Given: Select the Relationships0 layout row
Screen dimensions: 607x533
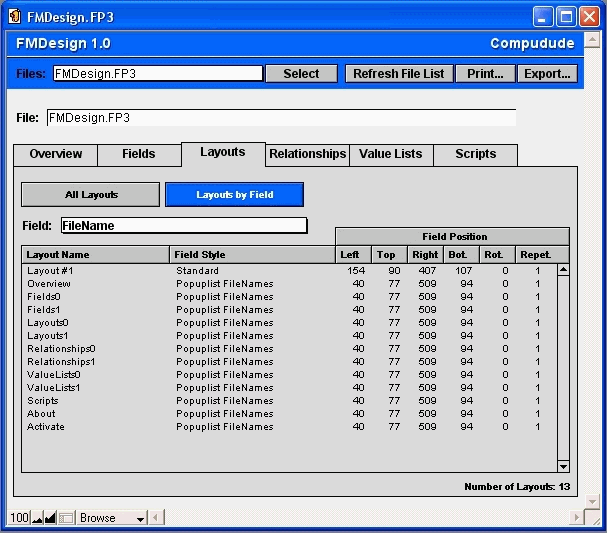Looking at the screenshot, I should point(290,349).
